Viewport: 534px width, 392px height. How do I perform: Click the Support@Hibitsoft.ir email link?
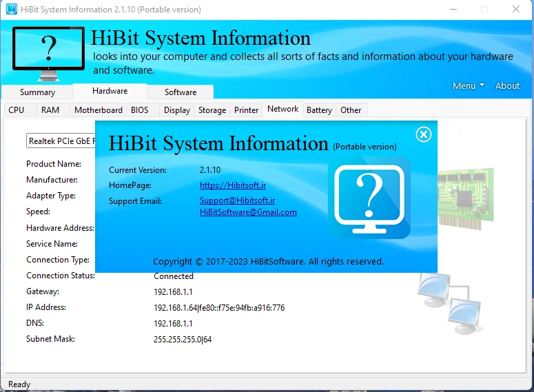[x=237, y=200]
